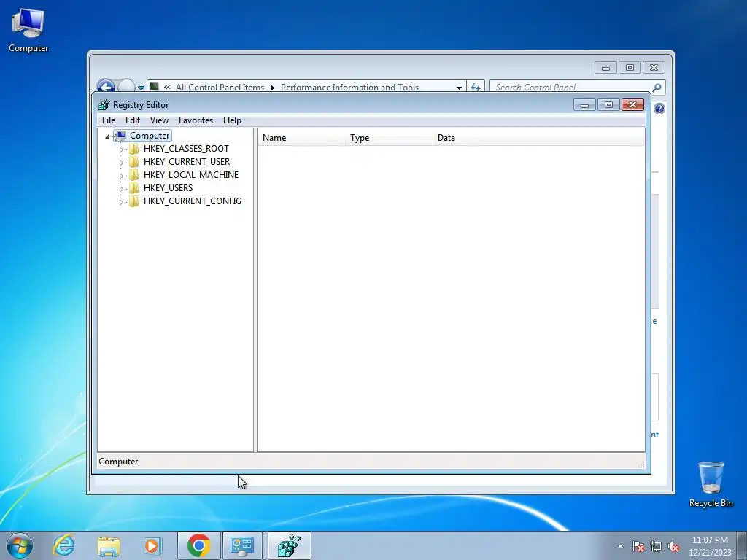Select HKEY_USERS text label

[168, 188]
